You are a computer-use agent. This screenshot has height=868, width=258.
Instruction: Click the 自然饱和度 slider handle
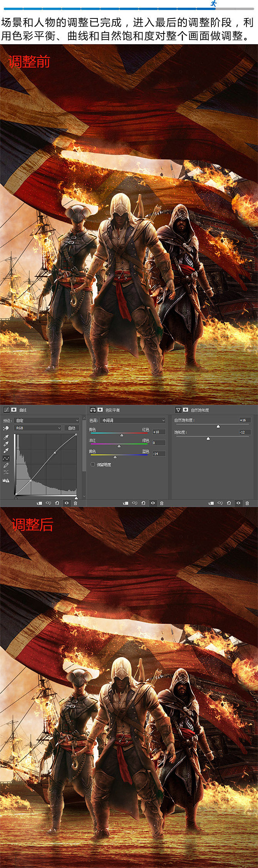click(x=218, y=427)
